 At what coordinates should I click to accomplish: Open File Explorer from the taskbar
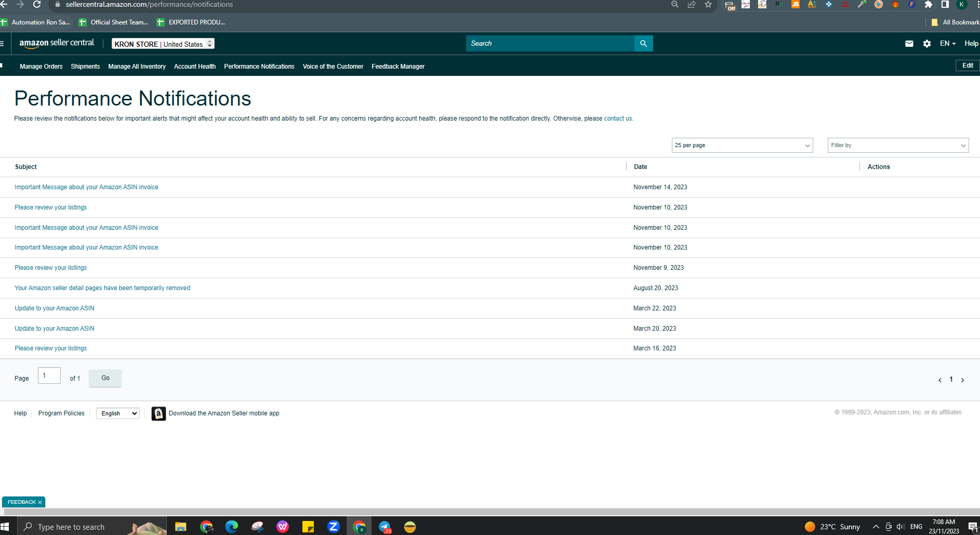pos(180,527)
